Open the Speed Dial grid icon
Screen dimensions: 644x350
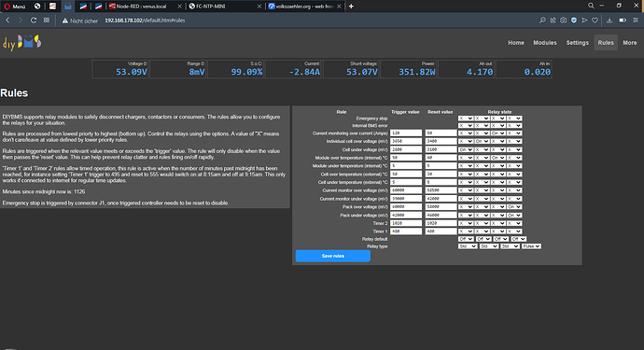(x=47, y=21)
